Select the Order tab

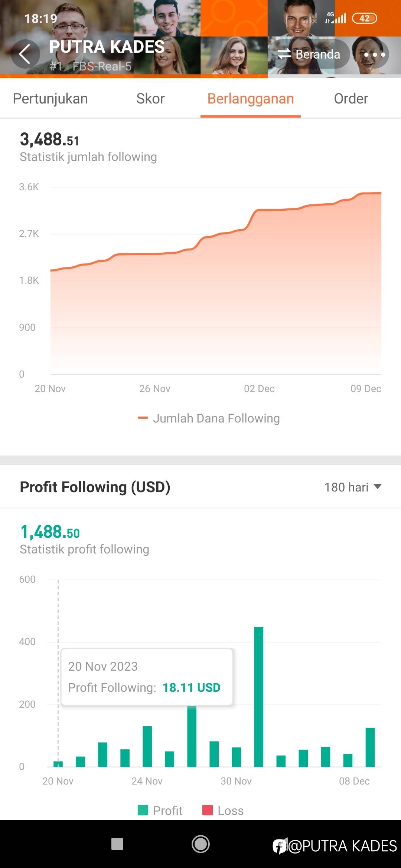pyautogui.click(x=351, y=99)
